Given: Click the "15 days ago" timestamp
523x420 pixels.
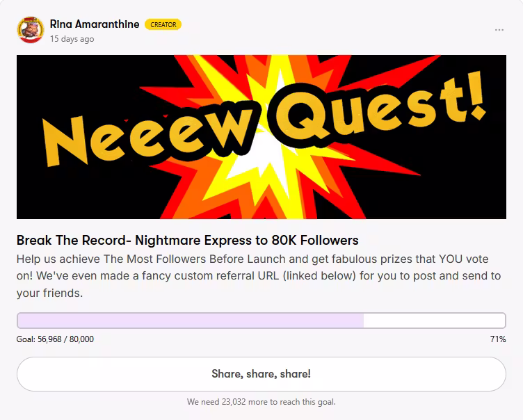Looking at the screenshot, I should point(72,39).
